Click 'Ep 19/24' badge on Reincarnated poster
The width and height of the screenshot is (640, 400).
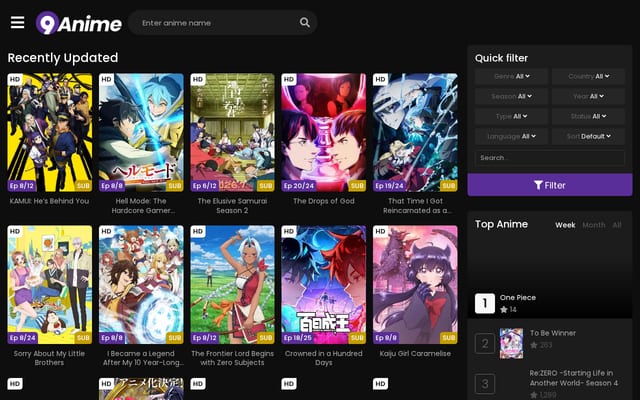390,186
